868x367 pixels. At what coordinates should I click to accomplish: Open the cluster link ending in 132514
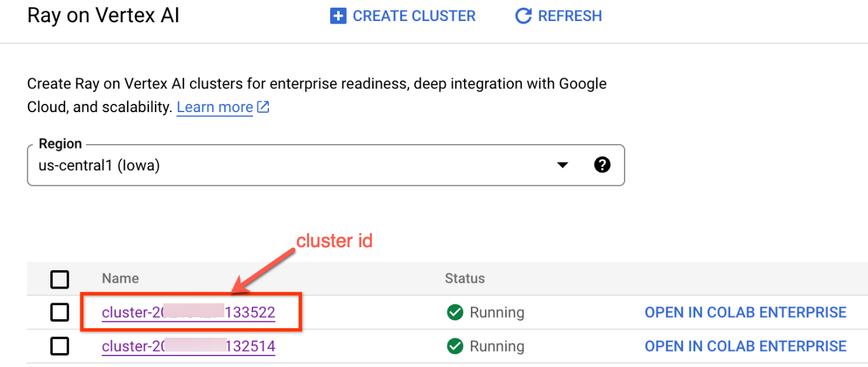point(189,346)
